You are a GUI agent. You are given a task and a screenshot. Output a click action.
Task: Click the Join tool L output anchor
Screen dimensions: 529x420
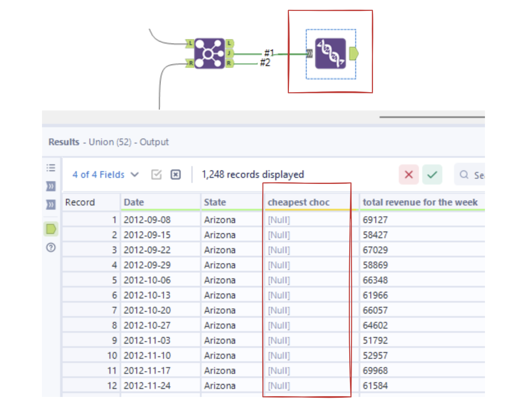click(229, 43)
